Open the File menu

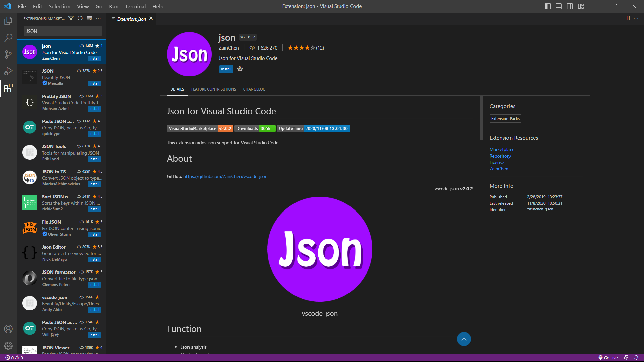tap(22, 6)
